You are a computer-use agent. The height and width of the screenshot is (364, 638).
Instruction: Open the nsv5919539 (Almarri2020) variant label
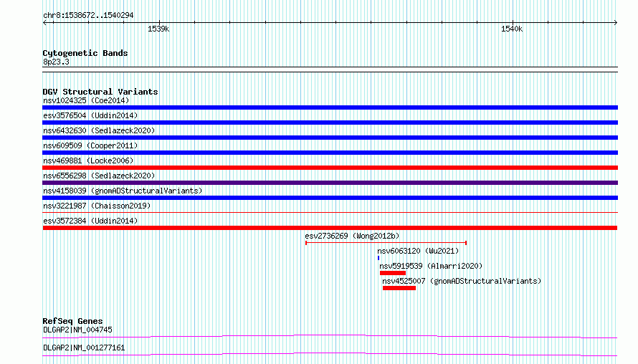pos(431,266)
